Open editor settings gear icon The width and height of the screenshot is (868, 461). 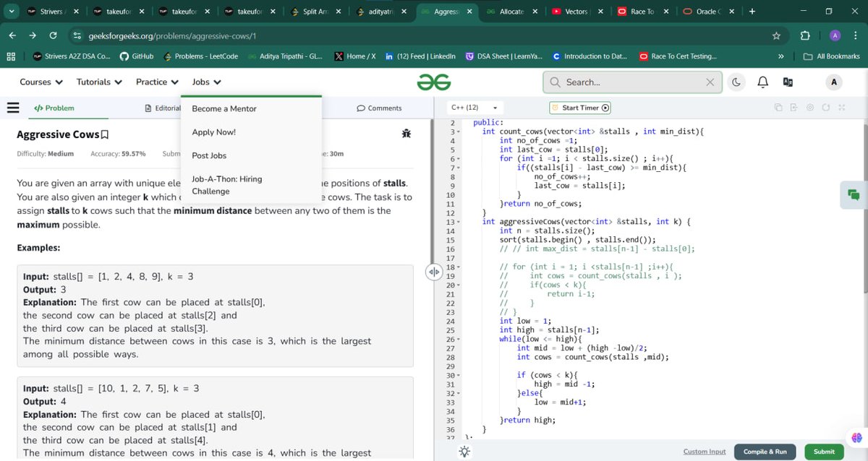(810, 108)
